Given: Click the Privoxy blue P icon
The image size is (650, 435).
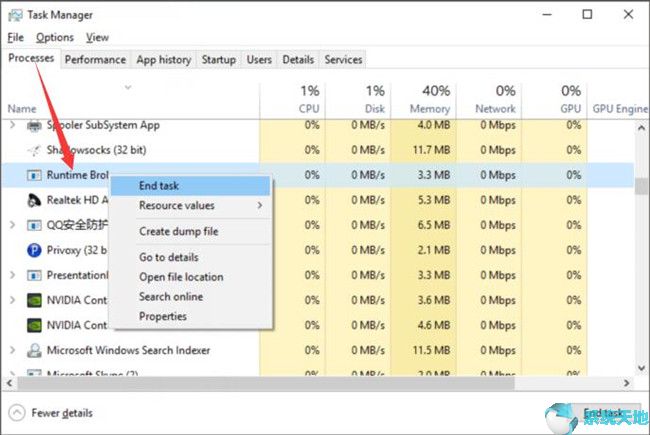Looking at the screenshot, I should tap(34, 250).
